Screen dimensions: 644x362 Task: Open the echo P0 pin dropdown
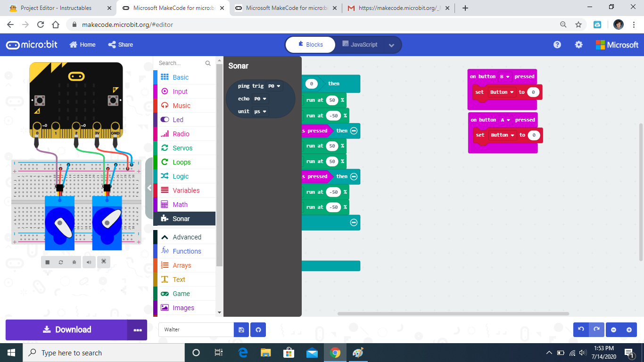261,99
